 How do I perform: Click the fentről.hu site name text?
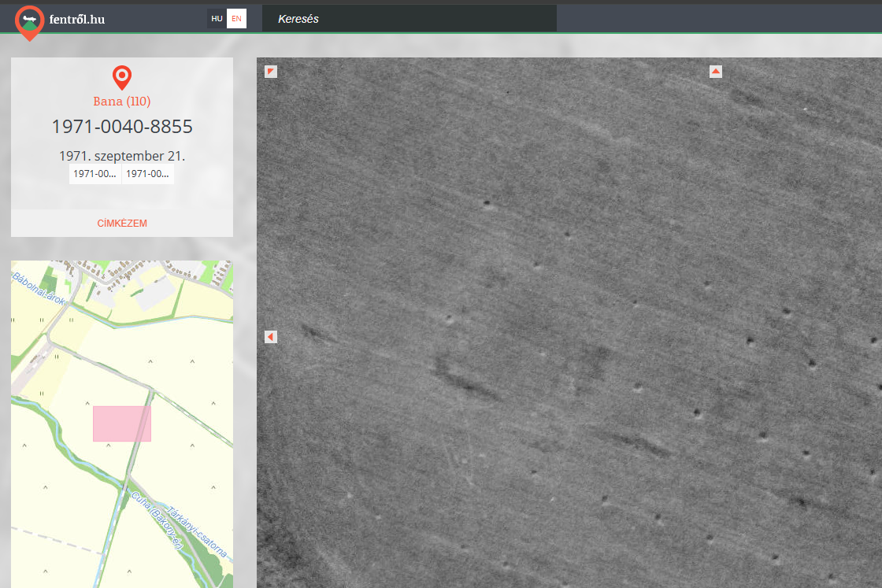click(x=76, y=20)
